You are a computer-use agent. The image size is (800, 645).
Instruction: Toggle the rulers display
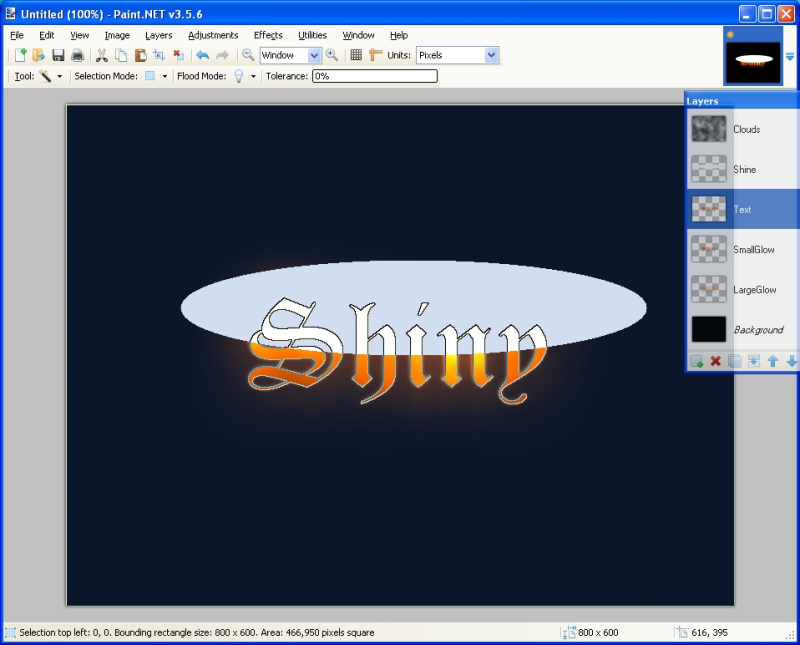click(x=375, y=56)
